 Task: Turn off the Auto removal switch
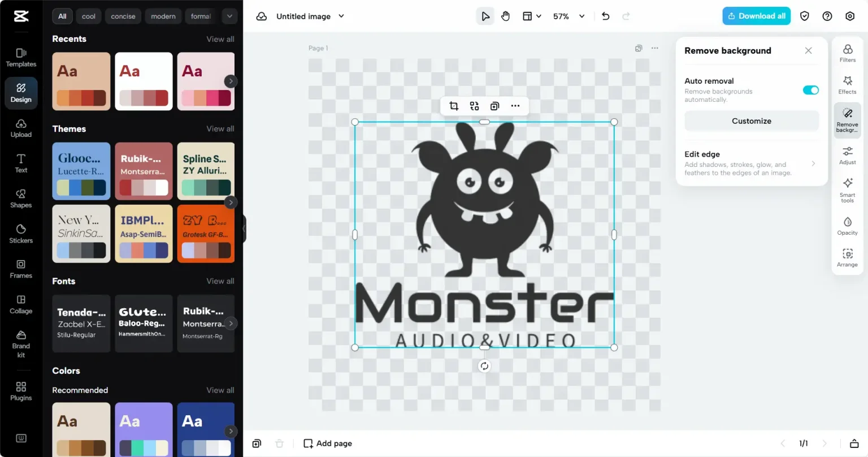(810, 90)
